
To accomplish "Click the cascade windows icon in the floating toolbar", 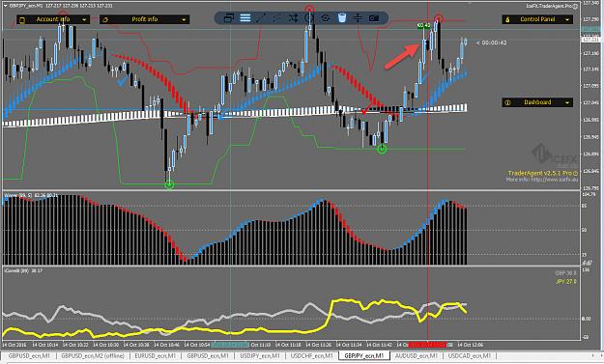I will [x=229, y=18].
